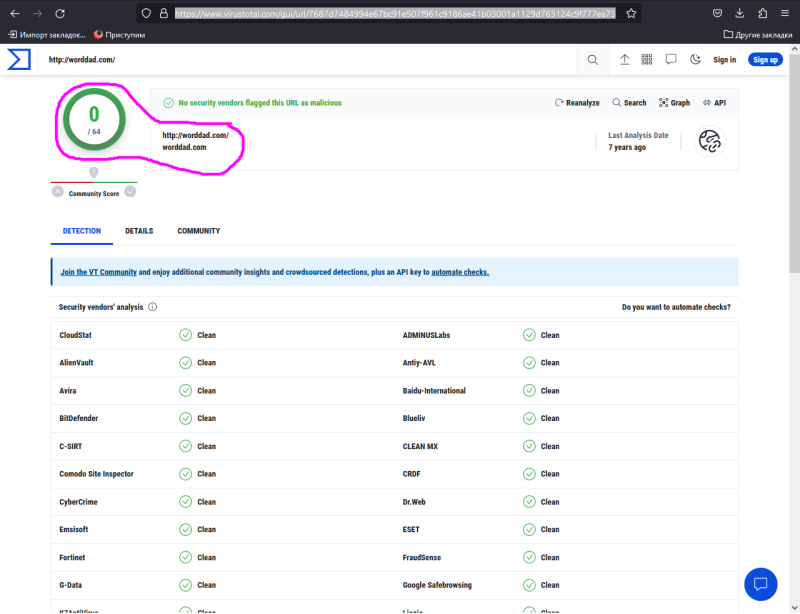Click the Sign in link

724,60
